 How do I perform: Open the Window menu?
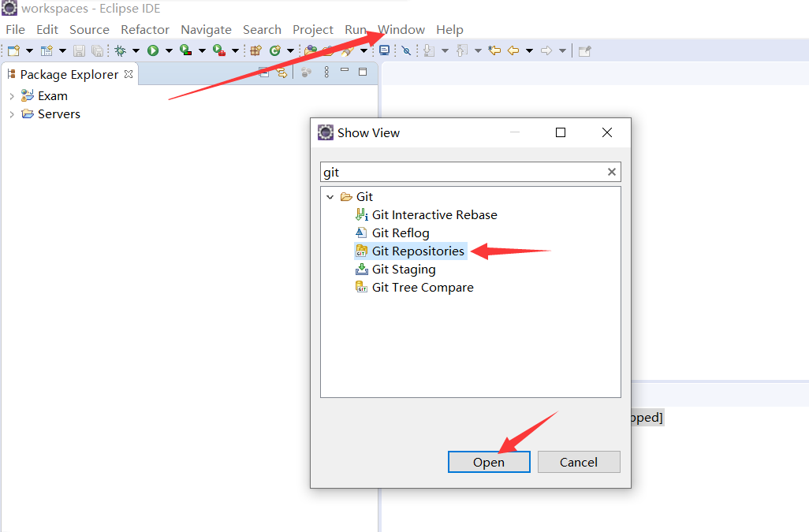coord(401,29)
